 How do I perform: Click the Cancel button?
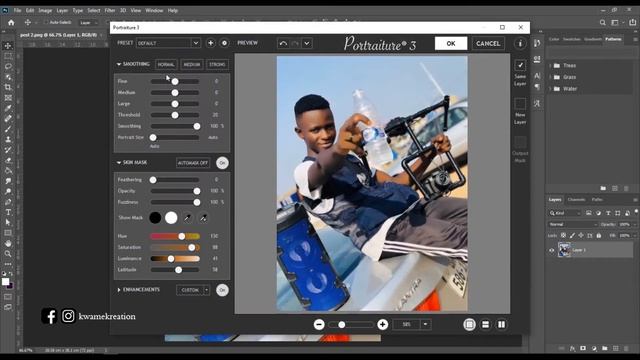[x=488, y=43]
